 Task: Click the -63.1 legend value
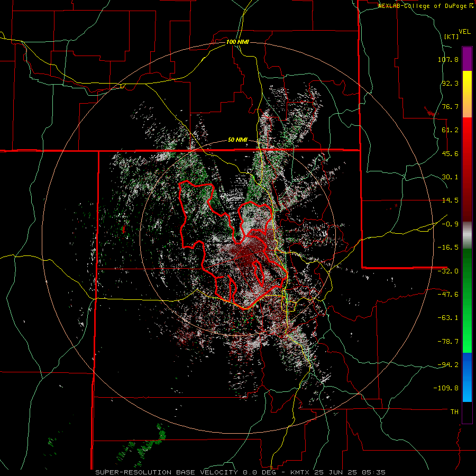pyautogui.click(x=448, y=318)
